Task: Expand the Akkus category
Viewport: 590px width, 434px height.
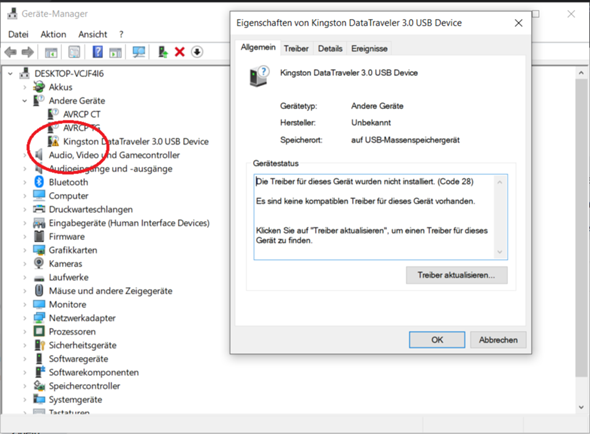Action: [x=25, y=87]
